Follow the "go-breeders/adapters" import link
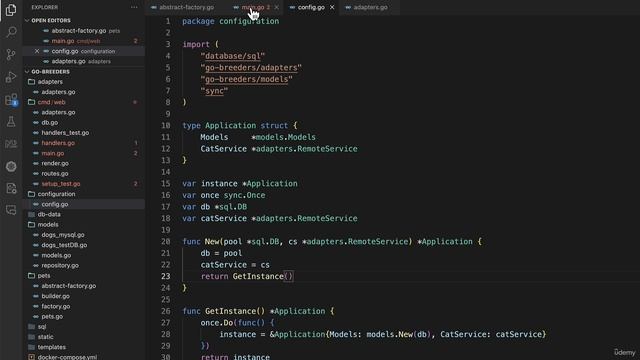Image resolution: width=640 pixels, height=360 pixels. [251, 67]
